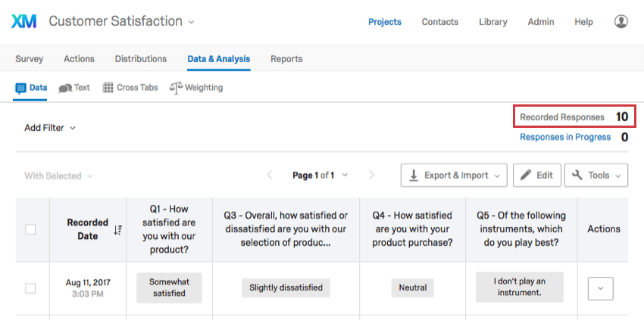Open the Reports tab

coord(286,59)
